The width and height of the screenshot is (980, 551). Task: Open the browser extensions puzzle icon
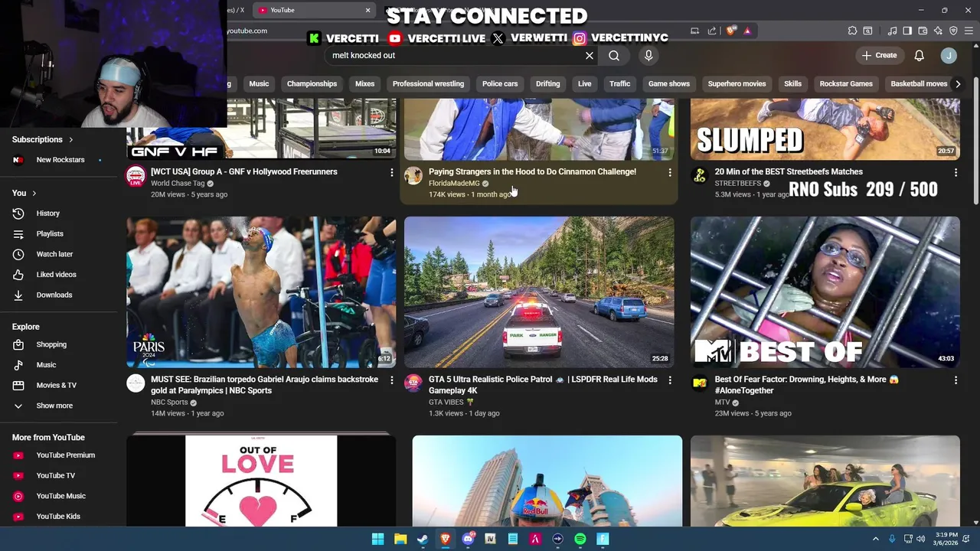click(x=852, y=31)
